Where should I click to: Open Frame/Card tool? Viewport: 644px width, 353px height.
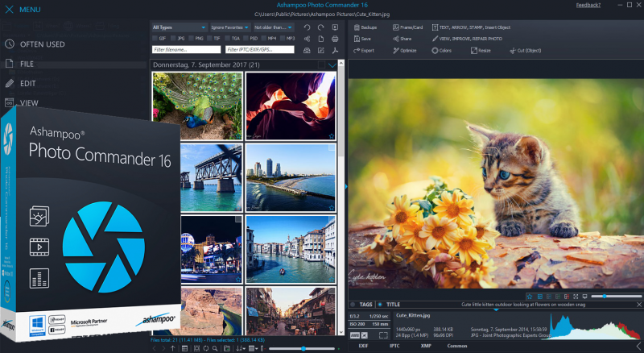(407, 27)
